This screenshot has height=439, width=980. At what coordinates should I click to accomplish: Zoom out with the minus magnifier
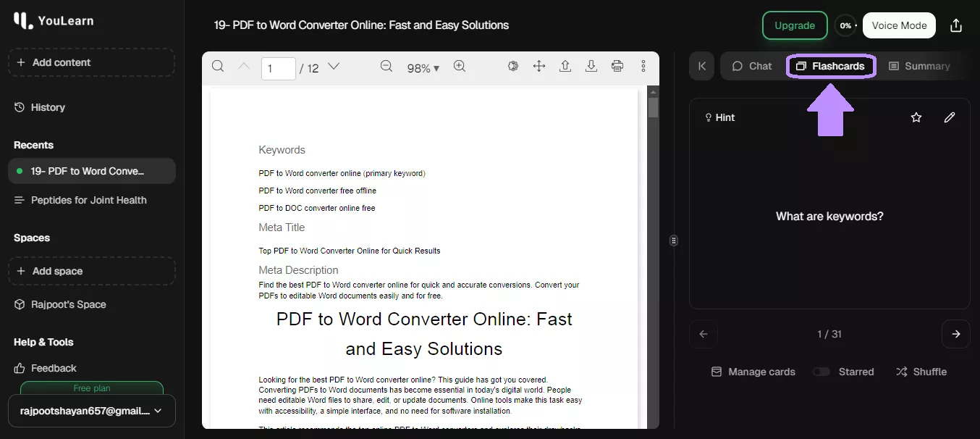point(386,67)
